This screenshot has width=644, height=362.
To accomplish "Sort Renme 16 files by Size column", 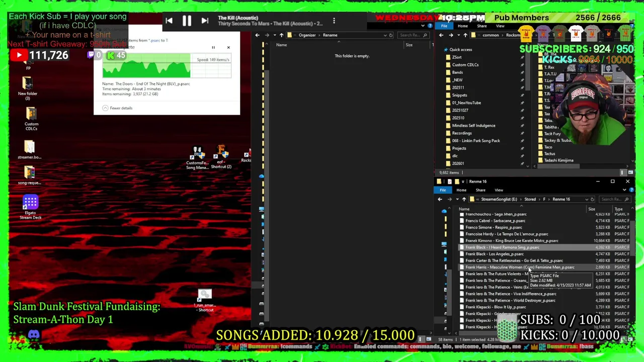I will point(592,209).
